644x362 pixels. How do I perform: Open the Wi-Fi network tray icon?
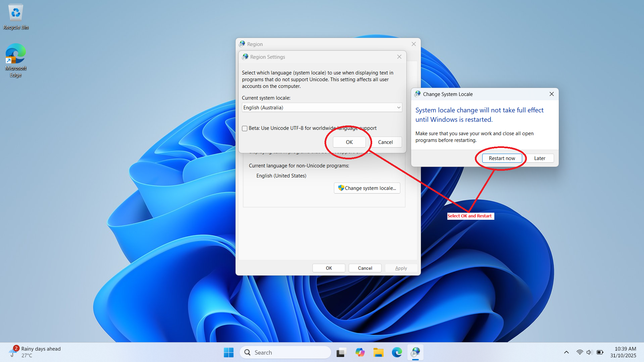click(580, 352)
